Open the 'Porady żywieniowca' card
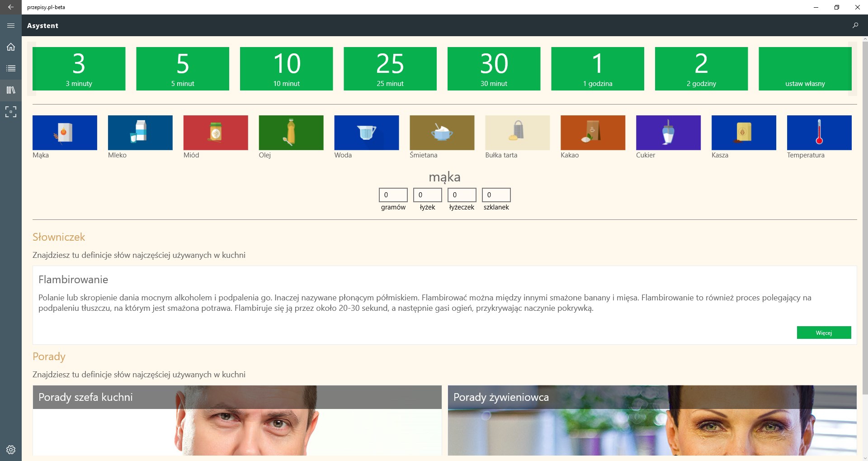This screenshot has width=868, height=461. (x=652, y=420)
